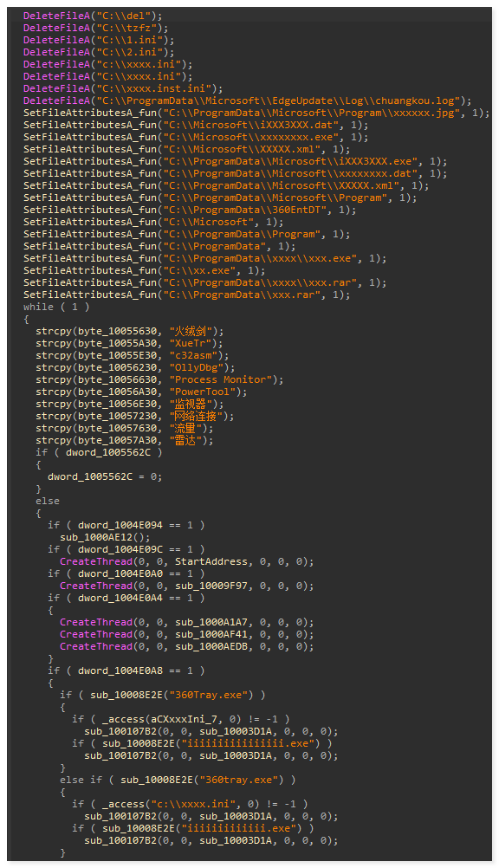
Task: Click the "C:\\1.ini" string
Action: tap(133, 41)
